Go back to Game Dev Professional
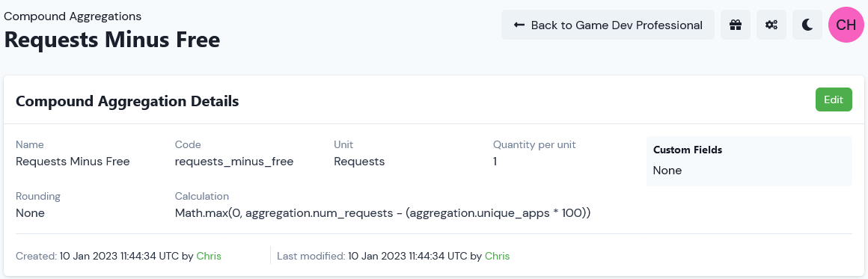This screenshot has width=868, height=279. [608, 25]
